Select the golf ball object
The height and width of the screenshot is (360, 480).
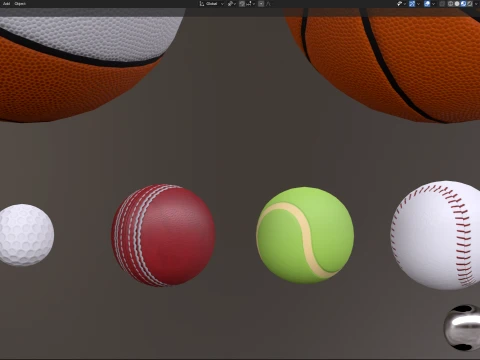coord(26,235)
